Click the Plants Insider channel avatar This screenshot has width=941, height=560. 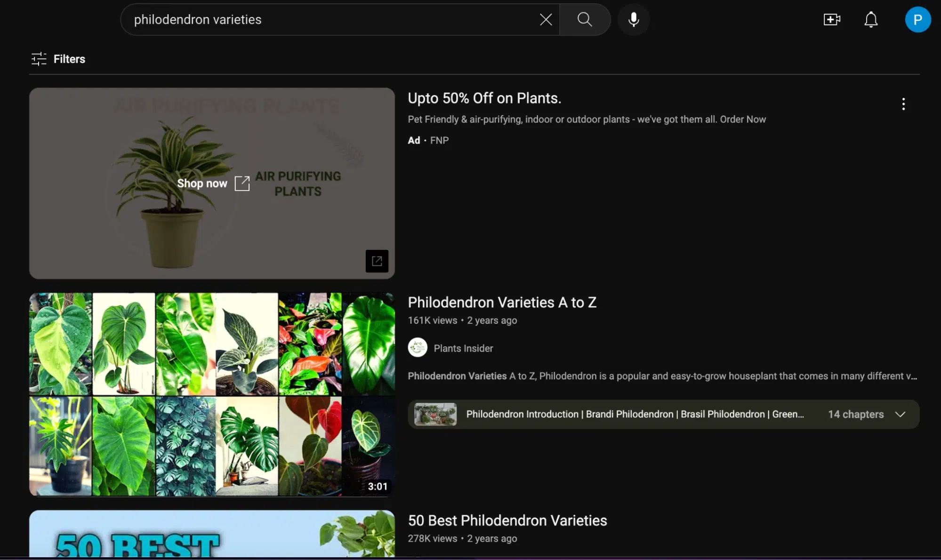[x=418, y=348]
